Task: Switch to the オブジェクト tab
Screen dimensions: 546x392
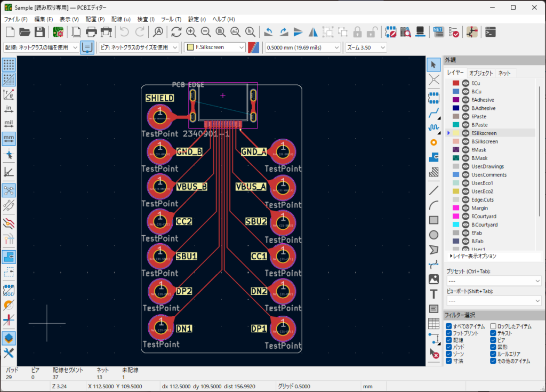Action: click(481, 73)
